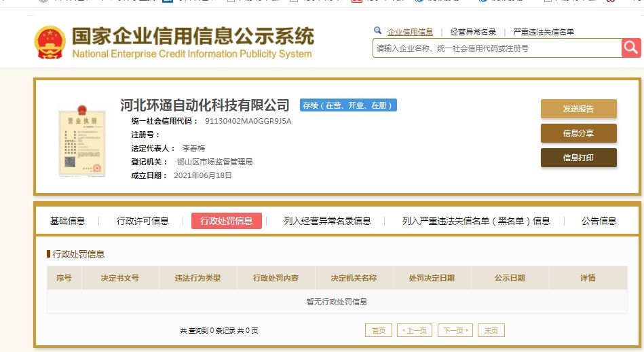Click the company name 河北环通自动化科技有限公司

click(x=205, y=105)
